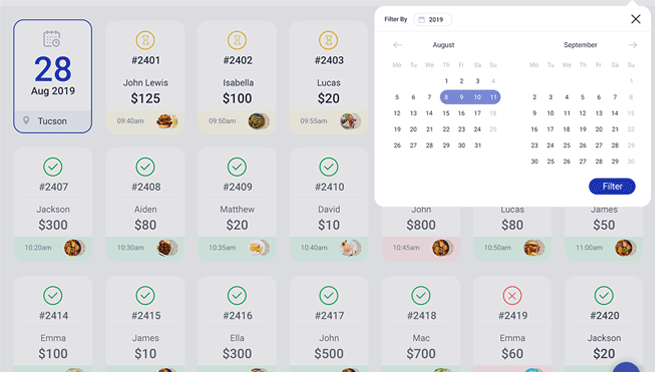Click the hourglass icon on order #2403
The height and width of the screenshot is (372, 655).
329,40
